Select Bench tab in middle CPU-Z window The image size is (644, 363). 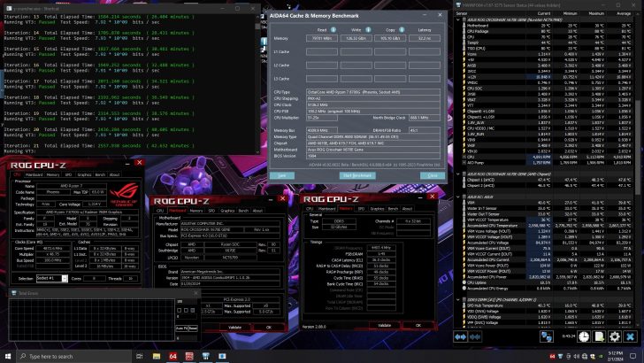point(243,211)
